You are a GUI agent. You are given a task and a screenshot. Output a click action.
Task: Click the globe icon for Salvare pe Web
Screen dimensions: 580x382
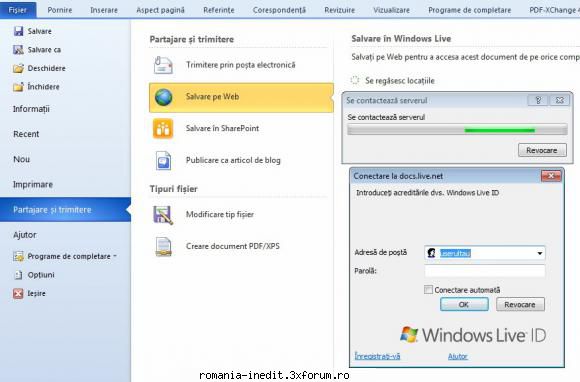[x=163, y=97]
